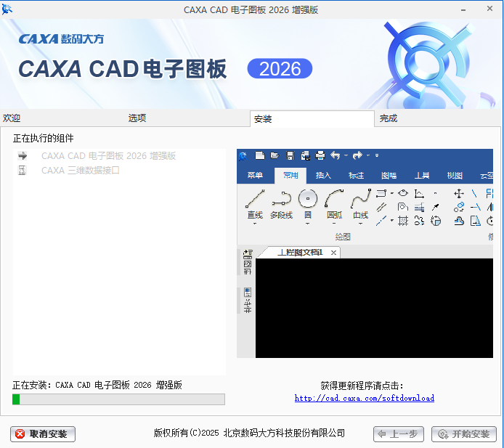Open the cad.caxa.com/softdownload link

(364, 398)
